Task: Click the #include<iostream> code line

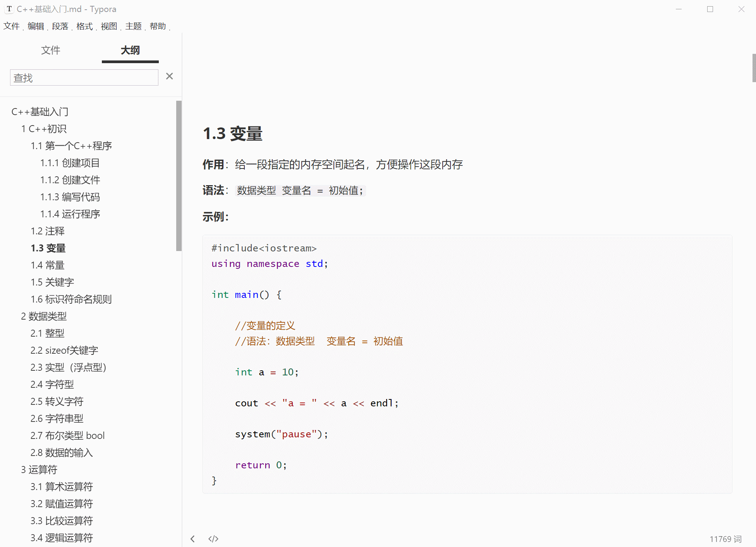Action: (264, 248)
